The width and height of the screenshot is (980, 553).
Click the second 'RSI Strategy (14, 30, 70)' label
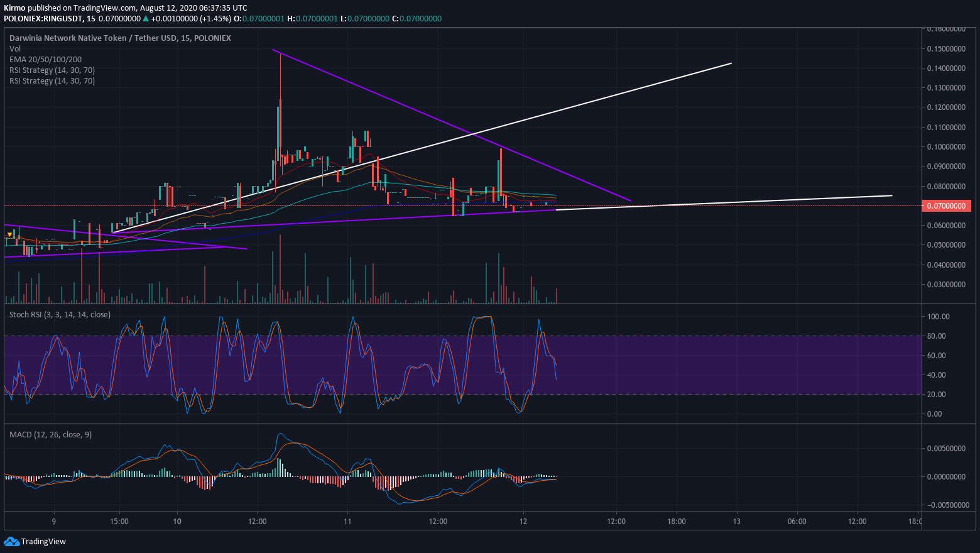pos(52,80)
